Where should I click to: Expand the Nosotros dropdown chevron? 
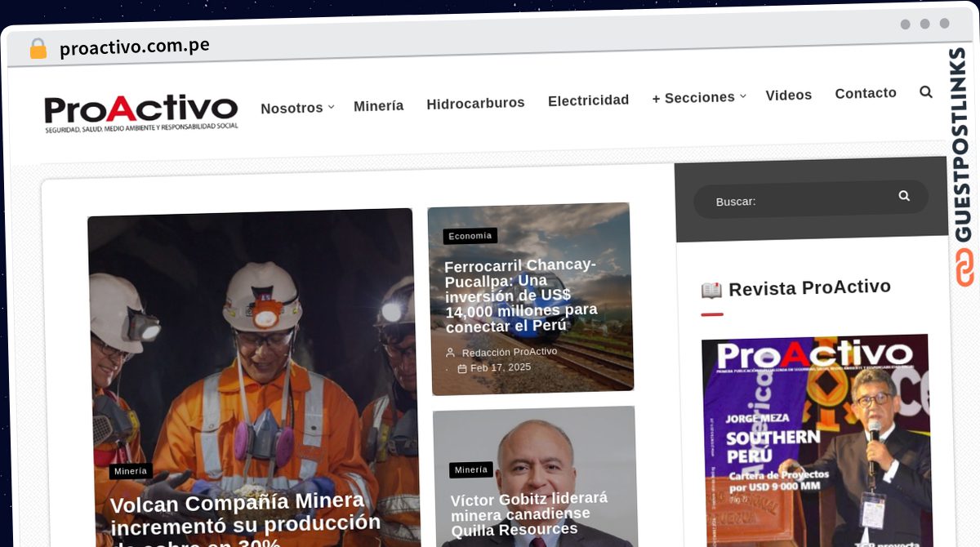point(331,107)
